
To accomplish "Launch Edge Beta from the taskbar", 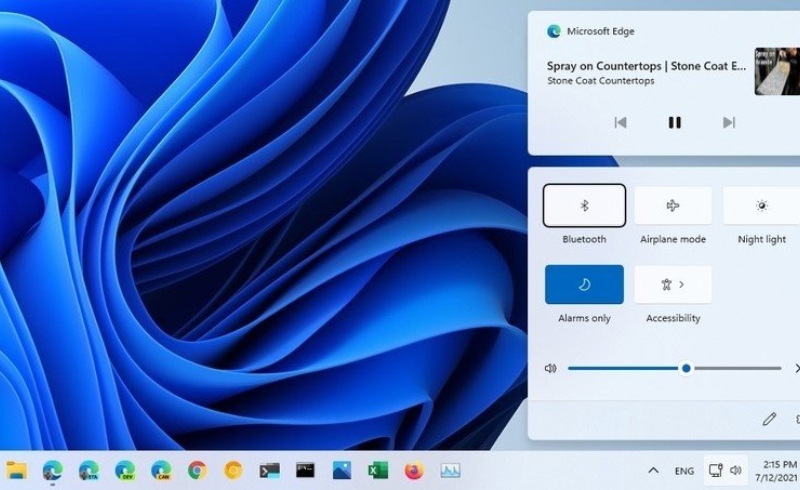I will point(89,470).
